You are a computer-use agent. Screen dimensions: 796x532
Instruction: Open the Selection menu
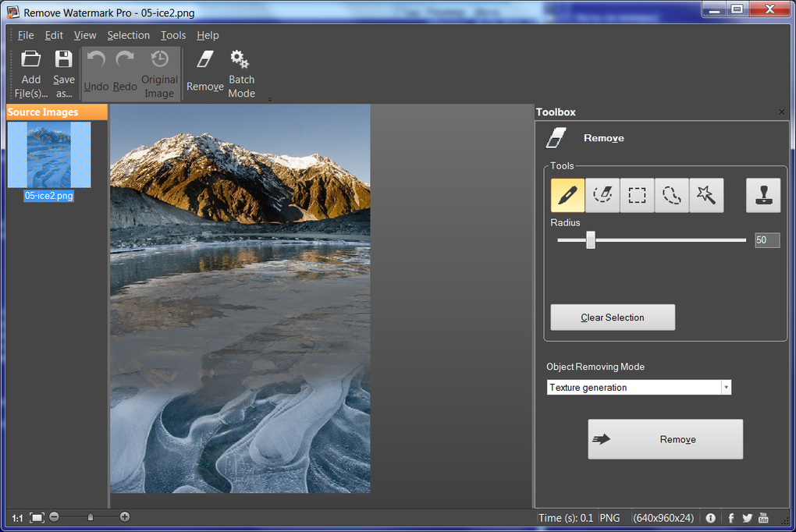128,35
